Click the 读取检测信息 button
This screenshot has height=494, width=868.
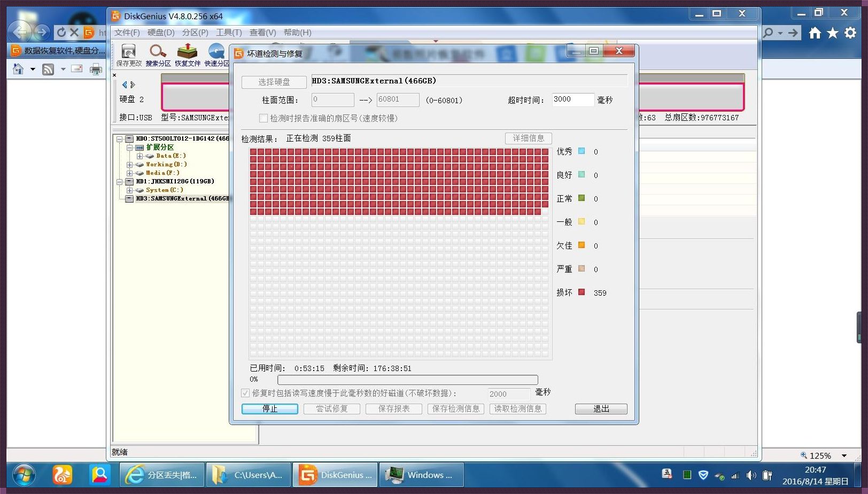517,408
